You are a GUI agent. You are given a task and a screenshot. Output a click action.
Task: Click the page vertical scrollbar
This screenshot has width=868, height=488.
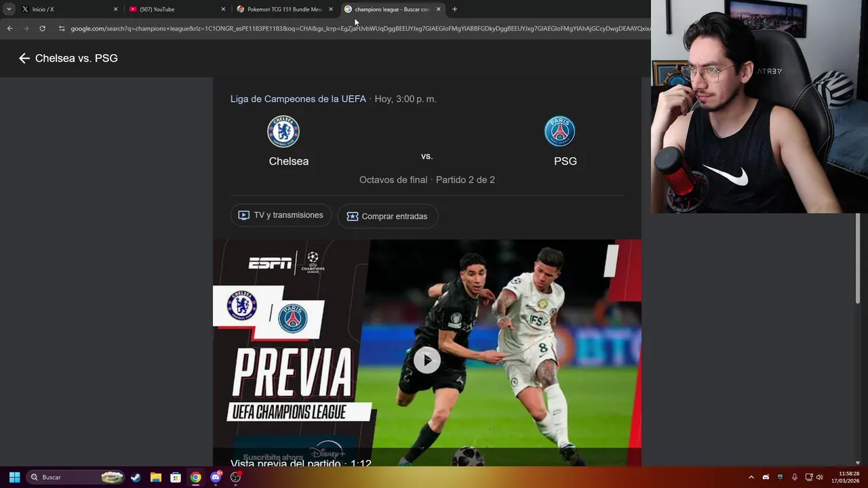point(858,258)
